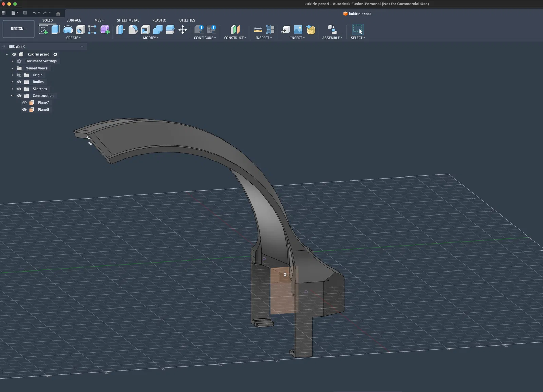This screenshot has height=392, width=543.
Task: Open the Measure tool in Inspect
Action: coord(258,30)
